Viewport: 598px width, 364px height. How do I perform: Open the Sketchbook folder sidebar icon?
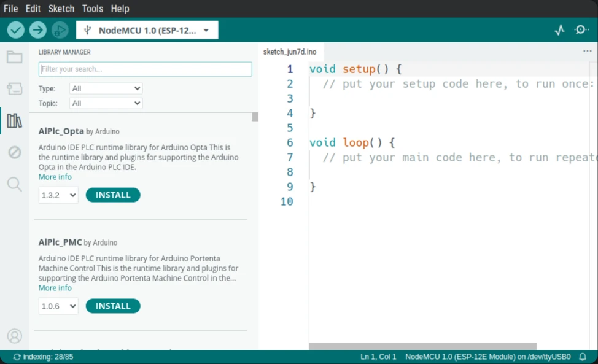15,57
